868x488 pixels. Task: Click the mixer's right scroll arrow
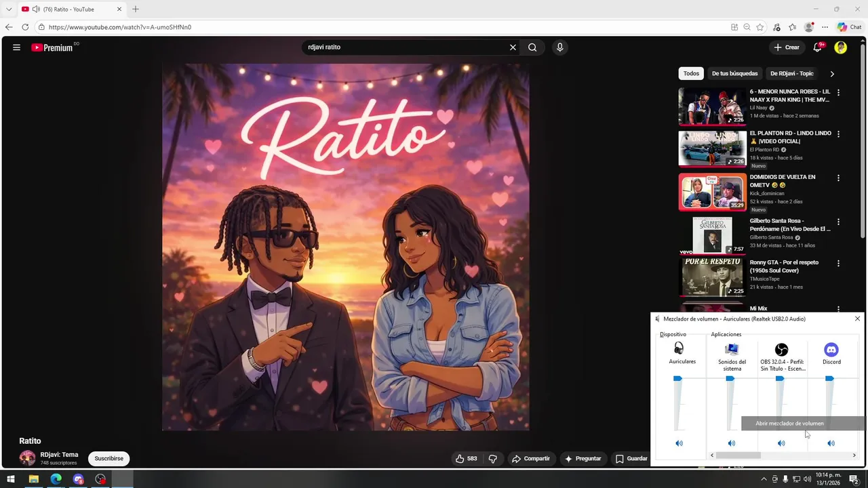click(854, 455)
